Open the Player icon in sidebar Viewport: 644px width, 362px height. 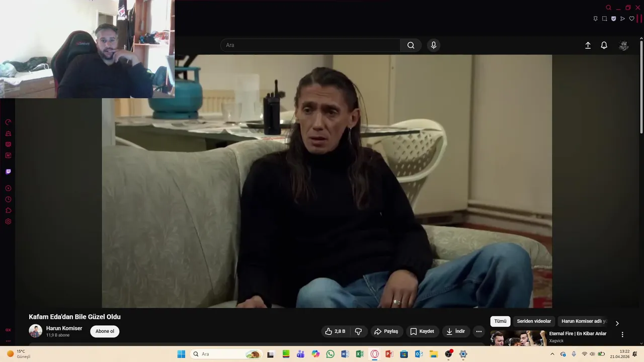(8, 188)
